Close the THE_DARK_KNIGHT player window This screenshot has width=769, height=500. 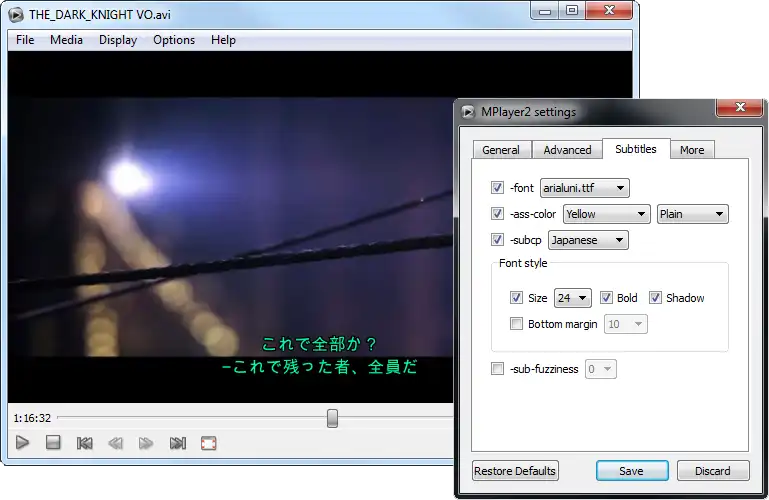[609, 10]
